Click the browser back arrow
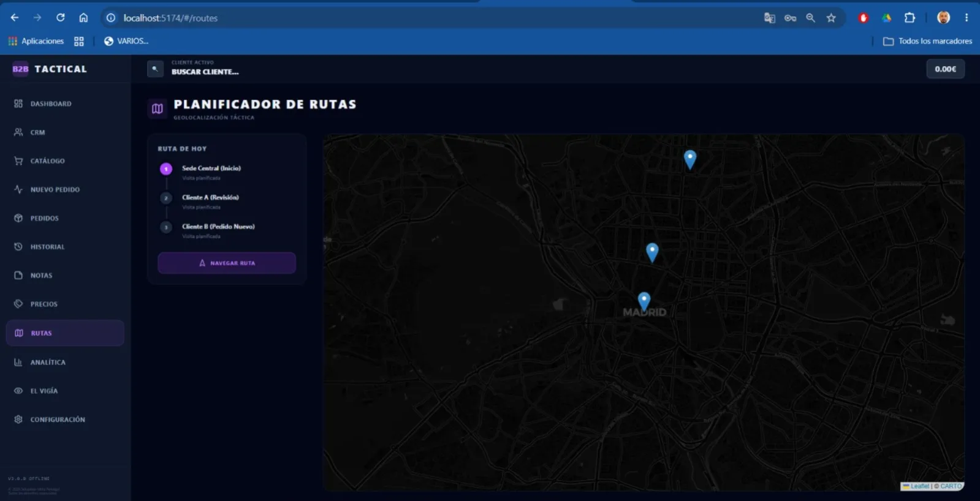The height and width of the screenshot is (501, 980). [x=15, y=18]
